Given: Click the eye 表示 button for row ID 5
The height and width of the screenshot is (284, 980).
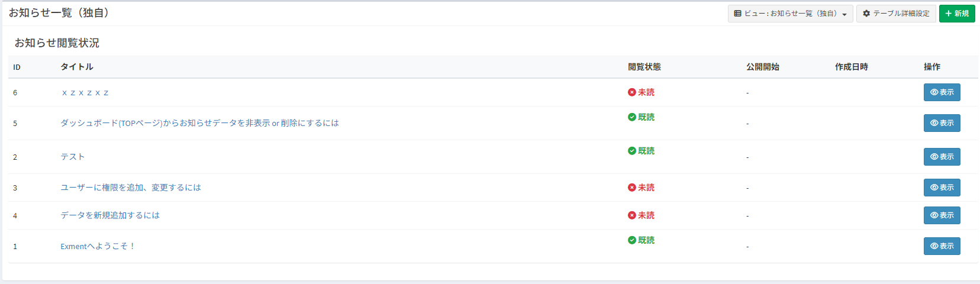Looking at the screenshot, I should 942,123.
